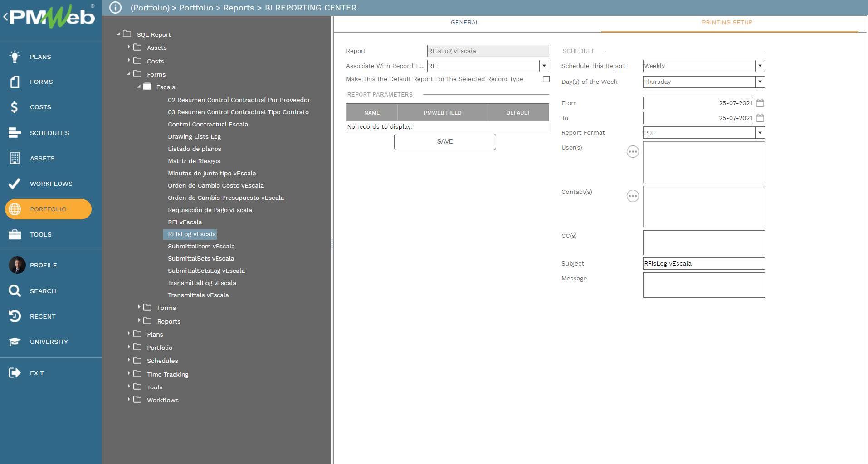Open the Workflows menu item
The image size is (868, 464).
click(x=51, y=184)
